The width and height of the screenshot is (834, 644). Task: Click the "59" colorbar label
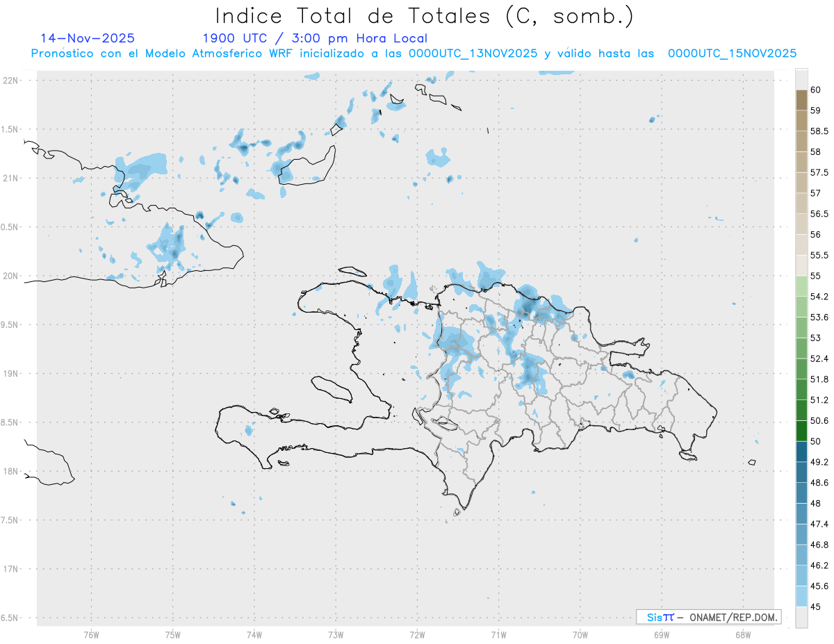(x=816, y=110)
